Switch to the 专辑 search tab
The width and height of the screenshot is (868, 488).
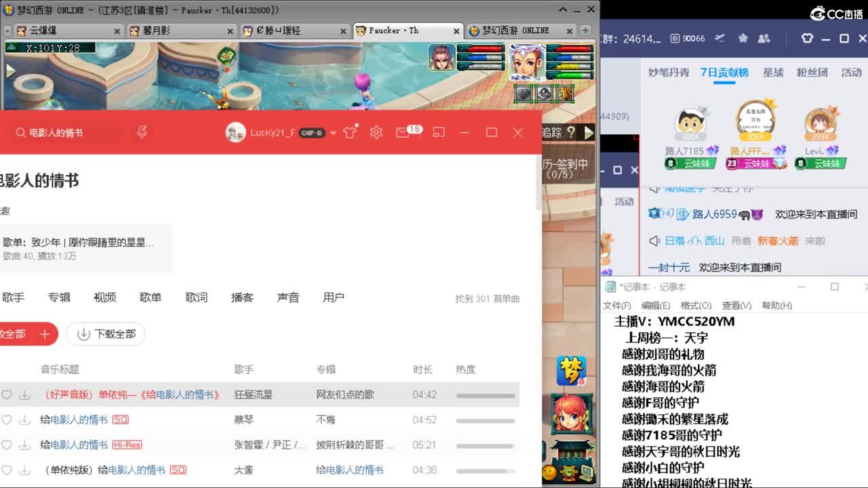pyautogui.click(x=59, y=298)
